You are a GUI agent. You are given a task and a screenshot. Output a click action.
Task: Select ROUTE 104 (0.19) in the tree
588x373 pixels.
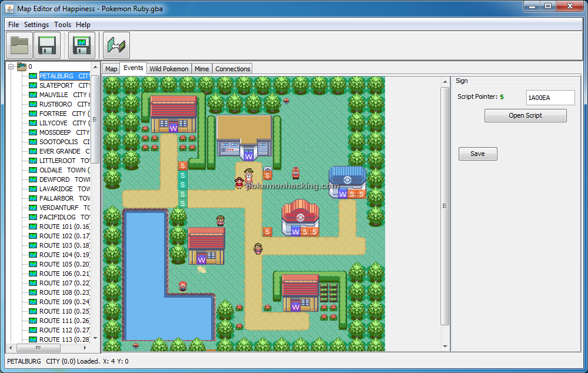(64, 255)
